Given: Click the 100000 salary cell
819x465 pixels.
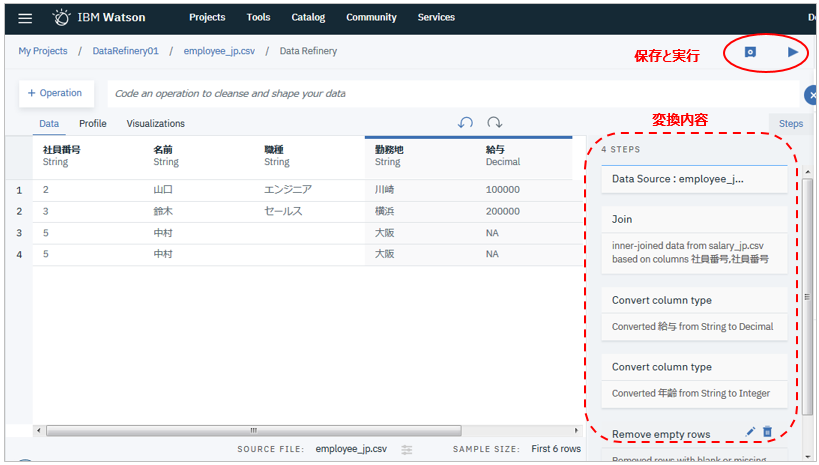Looking at the screenshot, I should (x=502, y=190).
